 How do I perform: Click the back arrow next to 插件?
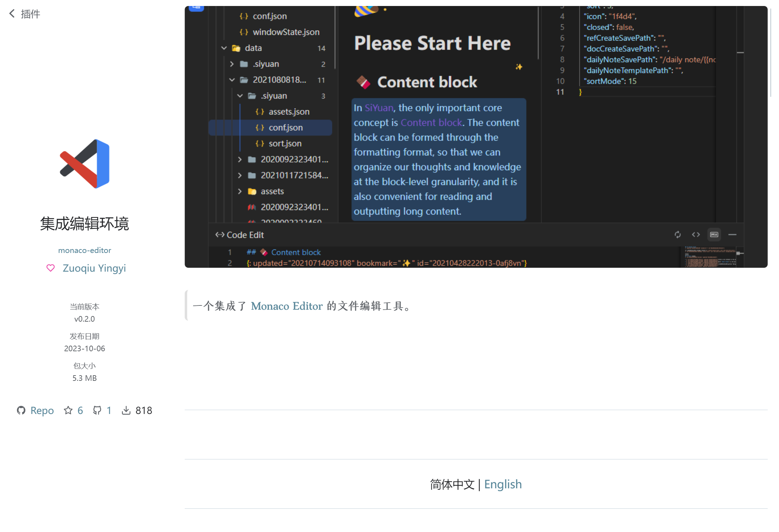coord(12,14)
